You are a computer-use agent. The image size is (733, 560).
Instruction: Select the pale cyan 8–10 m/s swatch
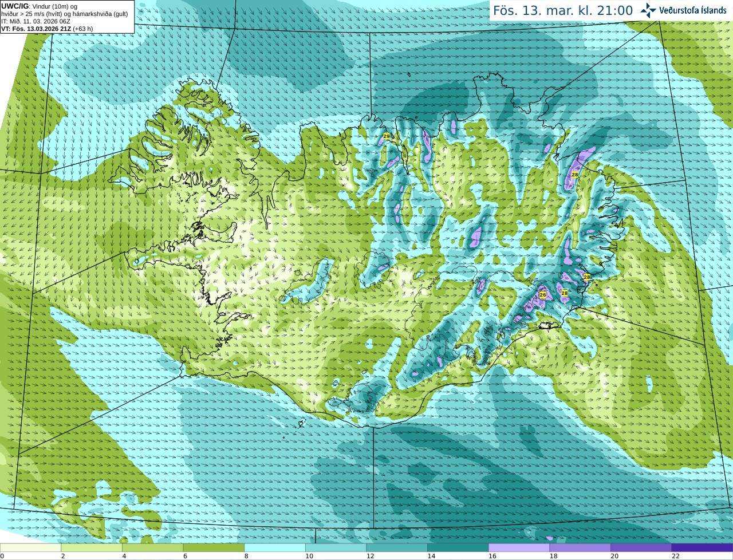pyautogui.click(x=275, y=547)
